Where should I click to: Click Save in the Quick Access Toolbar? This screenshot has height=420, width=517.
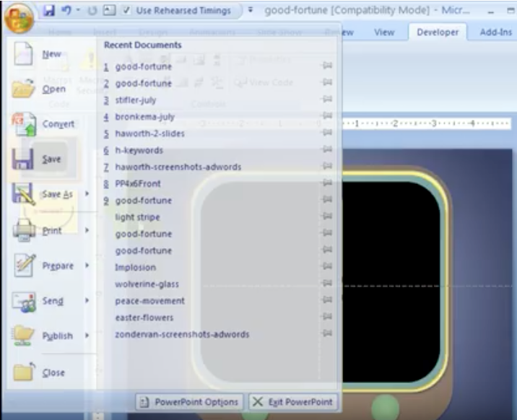[x=49, y=11]
